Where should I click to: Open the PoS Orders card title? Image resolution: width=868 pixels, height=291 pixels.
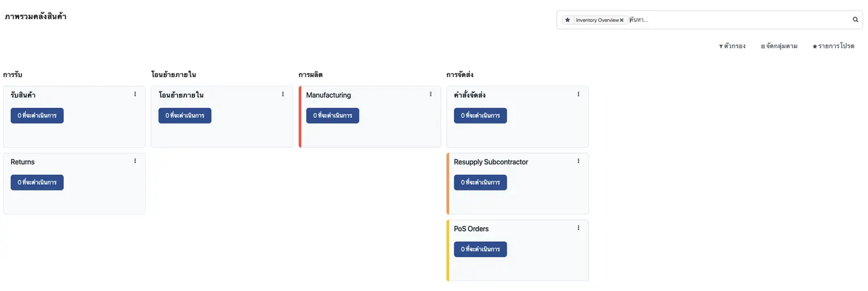[471, 229]
